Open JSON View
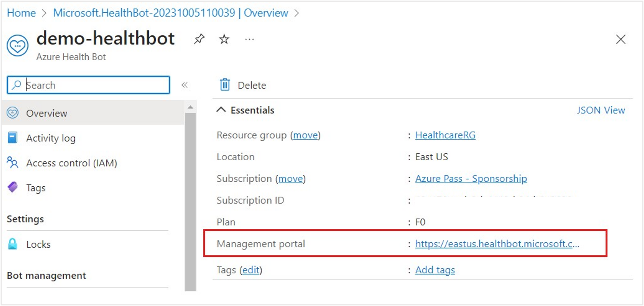Viewport: 644px width, 306px height. tap(600, 110)
